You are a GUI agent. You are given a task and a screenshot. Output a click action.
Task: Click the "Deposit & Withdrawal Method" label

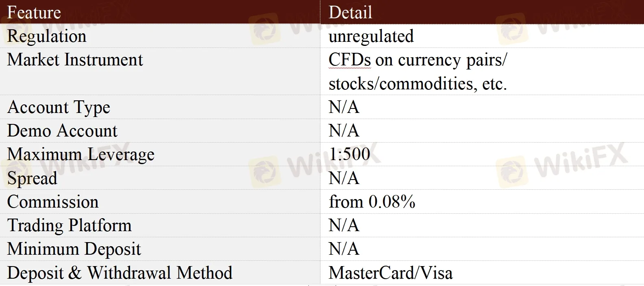pyautogui.click(x=120, y=273)
